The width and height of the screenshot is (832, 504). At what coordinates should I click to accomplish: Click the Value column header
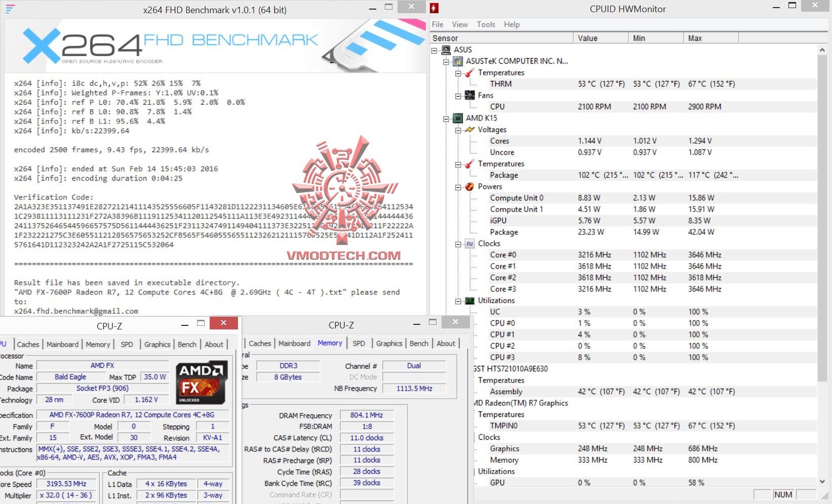(x=601, y=38)
